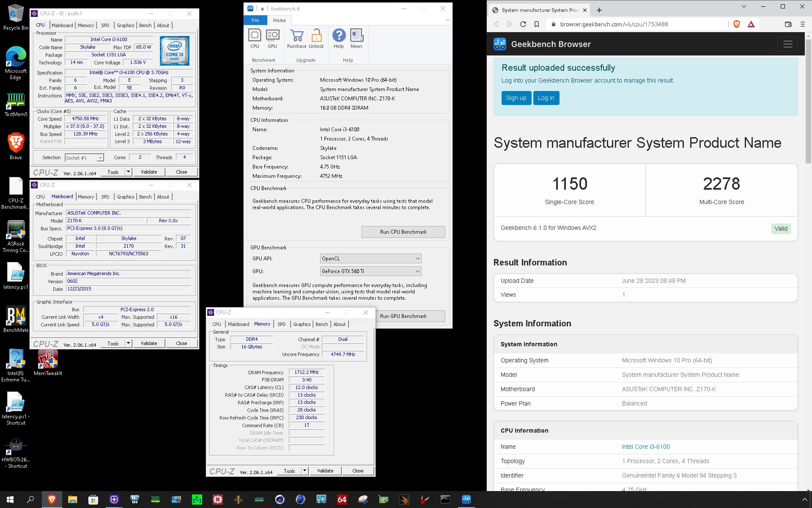The height and width of the screenshot is (508, 812).
Task: Select the BenchMate desktop icon
Action: pos(16,320)
